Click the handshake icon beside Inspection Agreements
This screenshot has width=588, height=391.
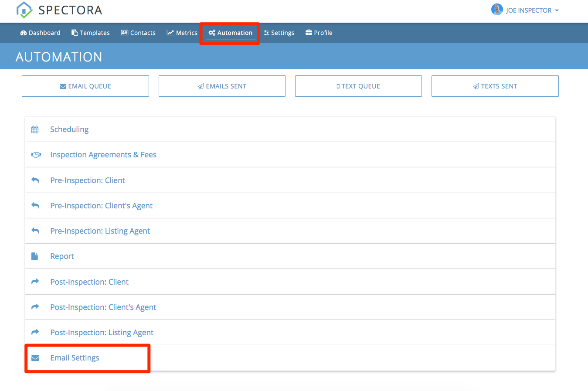(36, 155)
